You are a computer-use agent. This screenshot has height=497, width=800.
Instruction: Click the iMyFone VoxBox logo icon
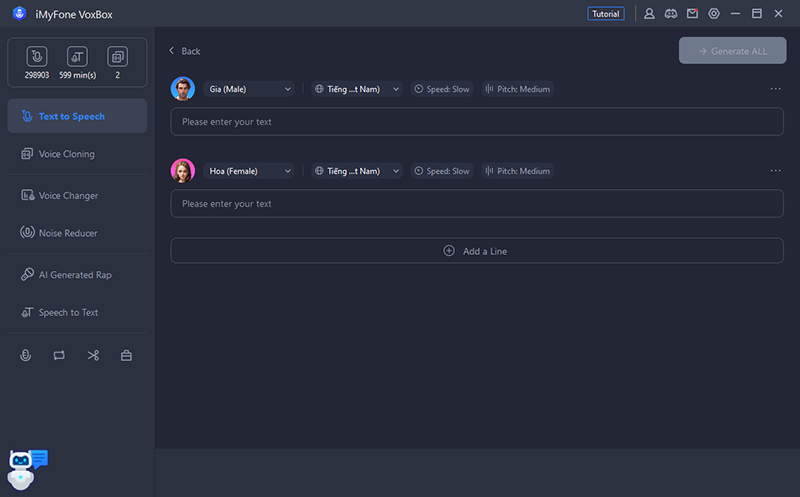click(x=19, y=14)
